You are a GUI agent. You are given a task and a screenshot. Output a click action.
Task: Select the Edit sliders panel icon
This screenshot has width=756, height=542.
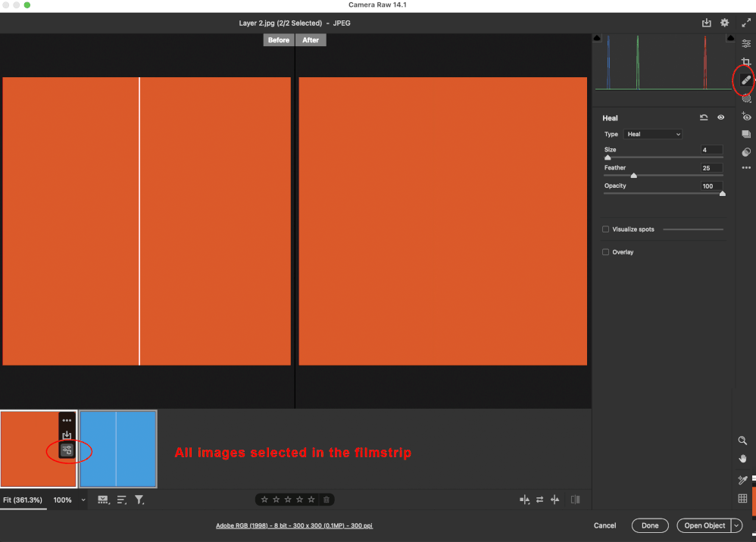746,44
